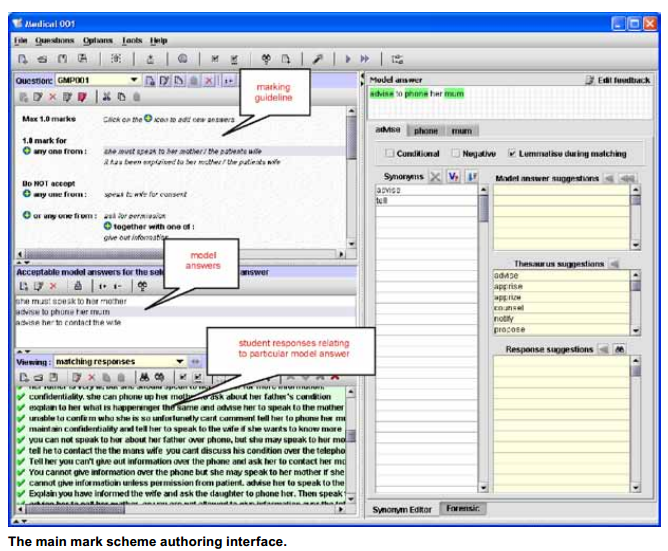Click the binoculars icon in model answers toolbar
The image size is (668, 551).
pos(142,286)
